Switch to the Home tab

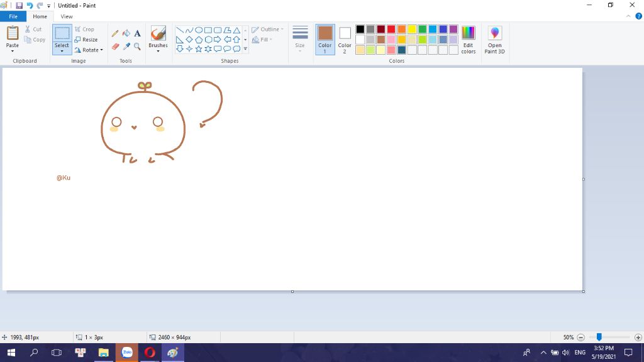click(40, 16)
